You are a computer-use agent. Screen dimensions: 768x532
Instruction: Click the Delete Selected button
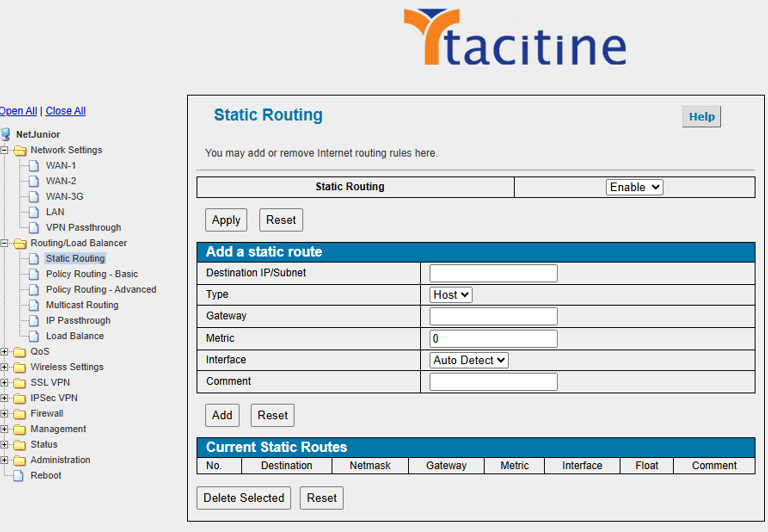coord(243,498)
